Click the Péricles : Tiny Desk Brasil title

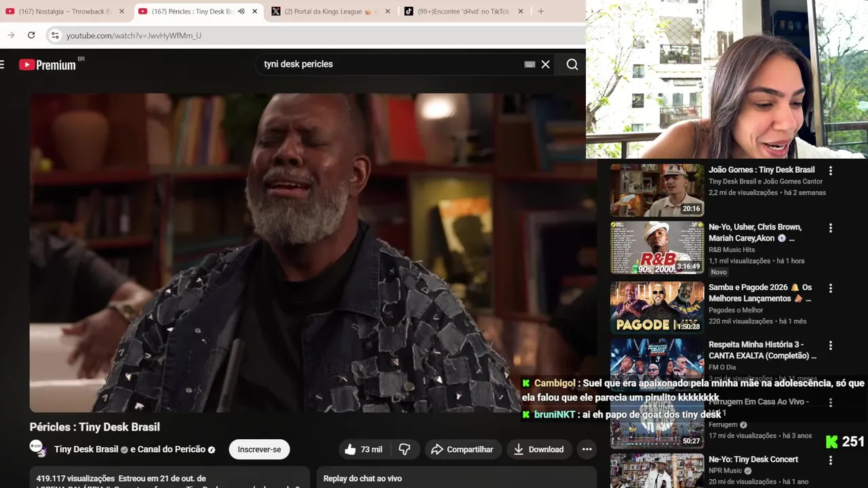[x=95, y=427]
